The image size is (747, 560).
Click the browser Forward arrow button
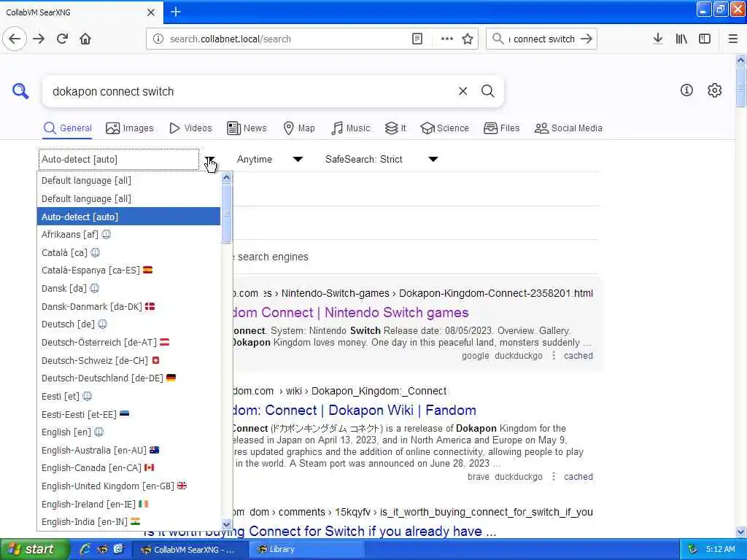(39, 39)
